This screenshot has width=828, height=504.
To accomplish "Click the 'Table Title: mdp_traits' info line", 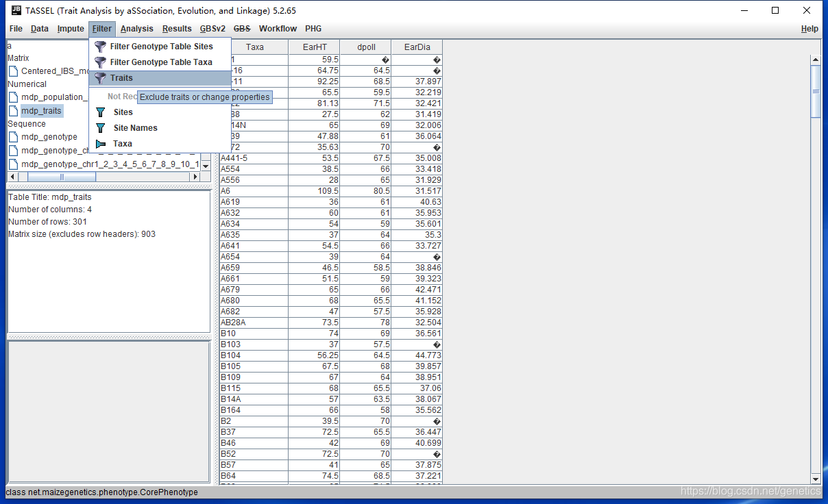I will point(50,197).
